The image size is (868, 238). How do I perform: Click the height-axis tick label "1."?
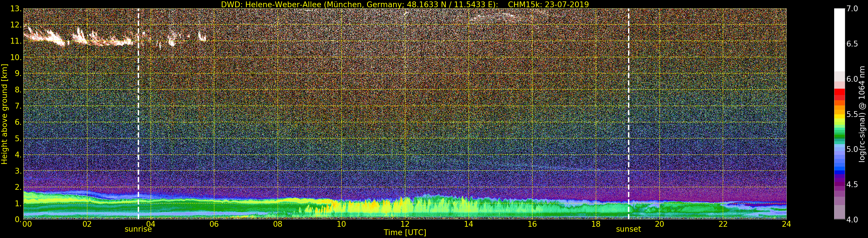point(18,203)
